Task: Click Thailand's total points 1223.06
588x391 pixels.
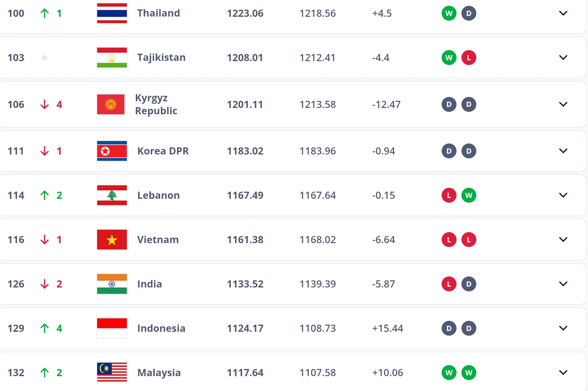Action: pos(245,13)
